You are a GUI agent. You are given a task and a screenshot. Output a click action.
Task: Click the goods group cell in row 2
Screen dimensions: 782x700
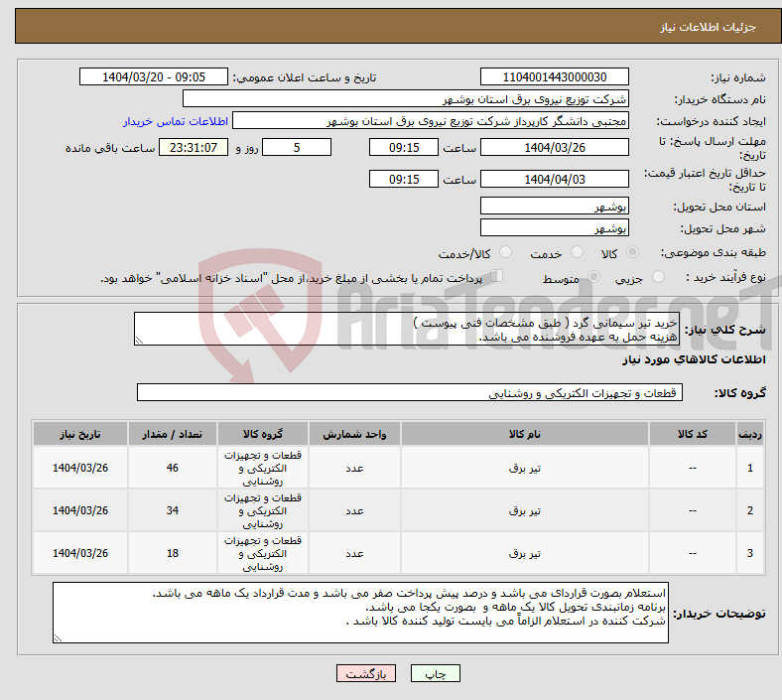coord(263,510)
